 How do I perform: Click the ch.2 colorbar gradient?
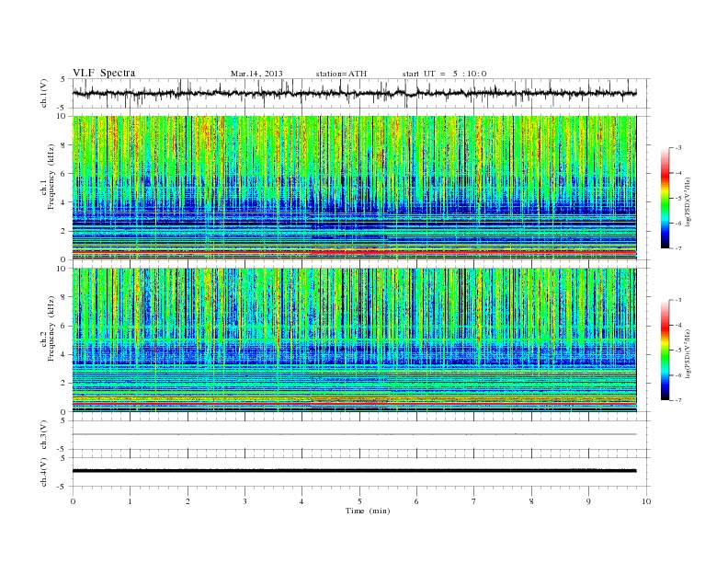665,350
